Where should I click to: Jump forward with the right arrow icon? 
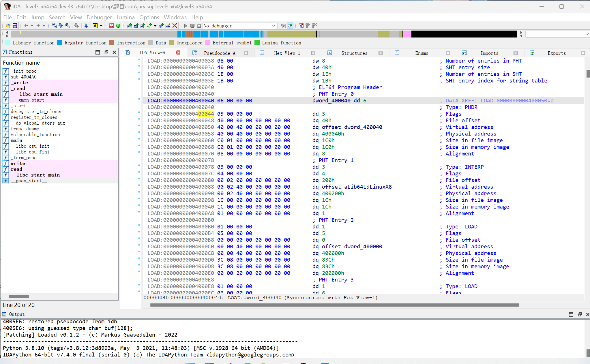click(38, 26)
